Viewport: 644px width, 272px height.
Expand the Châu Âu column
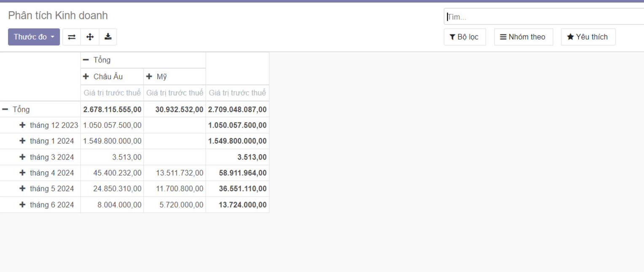[104, 77]
